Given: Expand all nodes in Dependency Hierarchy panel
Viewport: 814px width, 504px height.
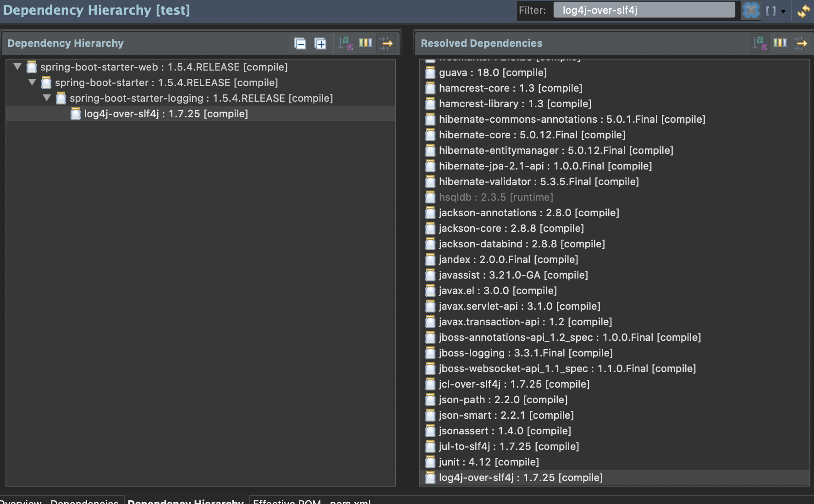Looking at the screenshot, I should click(320, 44).
